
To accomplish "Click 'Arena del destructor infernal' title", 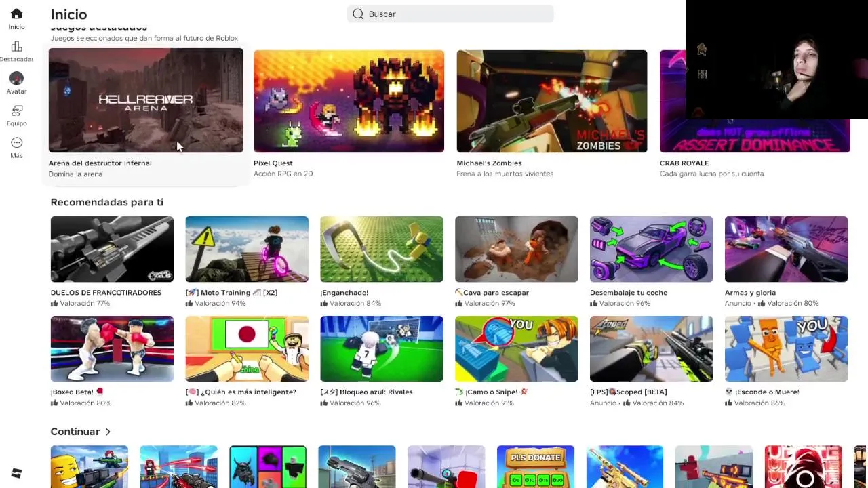I will (x=100, y=163).
